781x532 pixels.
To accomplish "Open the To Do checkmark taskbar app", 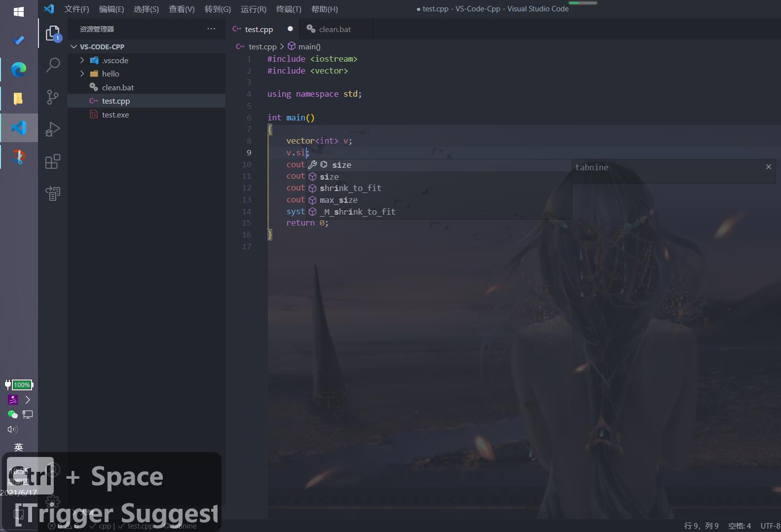I will click(19, 40).
